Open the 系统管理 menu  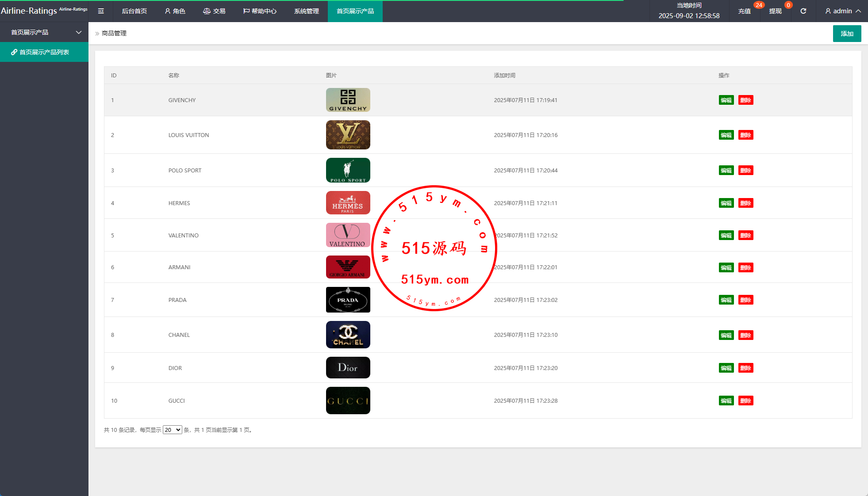306,11
